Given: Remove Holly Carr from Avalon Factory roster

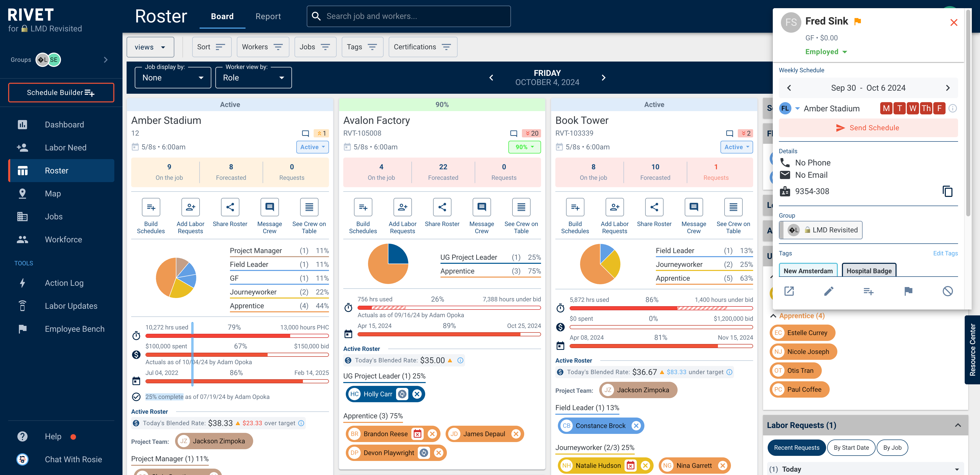Looking at the screenshot, I should [x=417, y=394].
